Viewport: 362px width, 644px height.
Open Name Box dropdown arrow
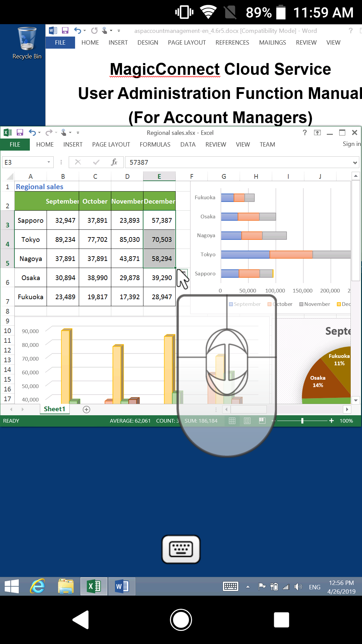click(x=49, y=162)
